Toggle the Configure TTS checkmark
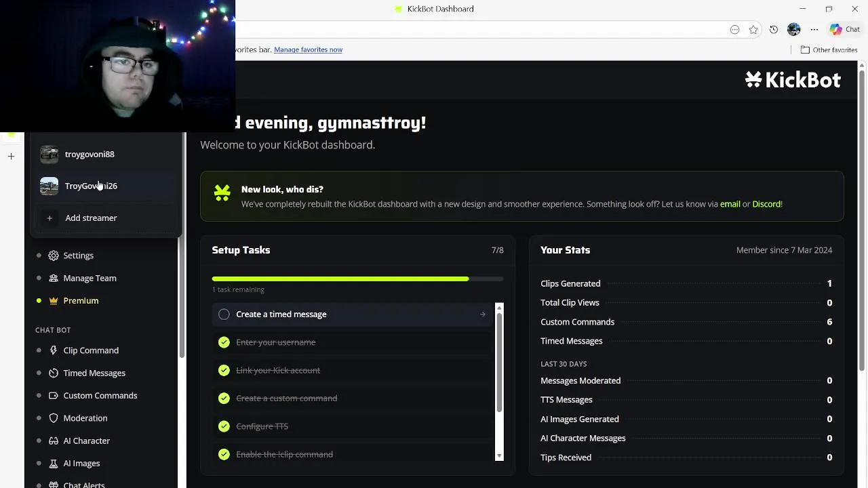Viewport: 868px width, 488px height. (x=224, y=426)
